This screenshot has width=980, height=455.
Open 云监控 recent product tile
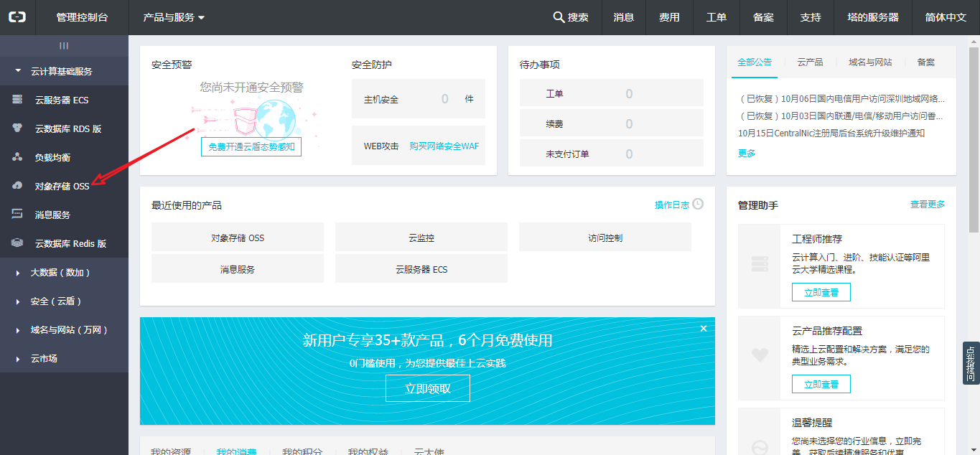pyautogui.click(x=421, y=237)
